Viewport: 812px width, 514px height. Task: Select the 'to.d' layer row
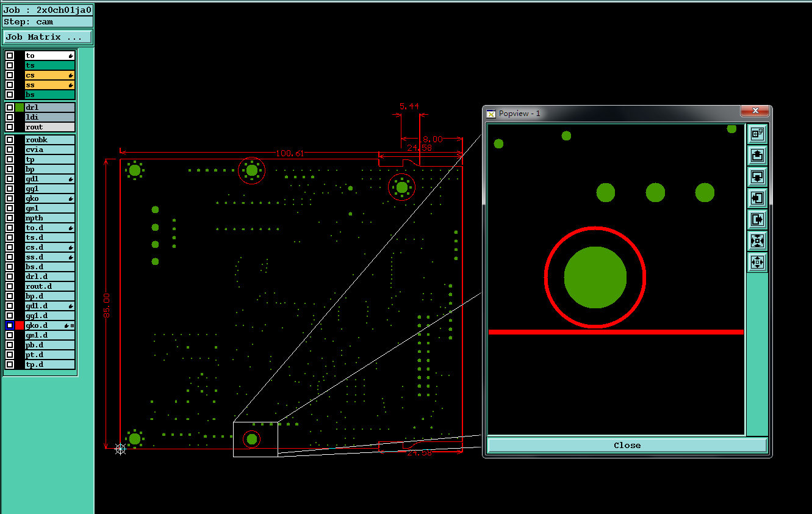tap(50, 228)
